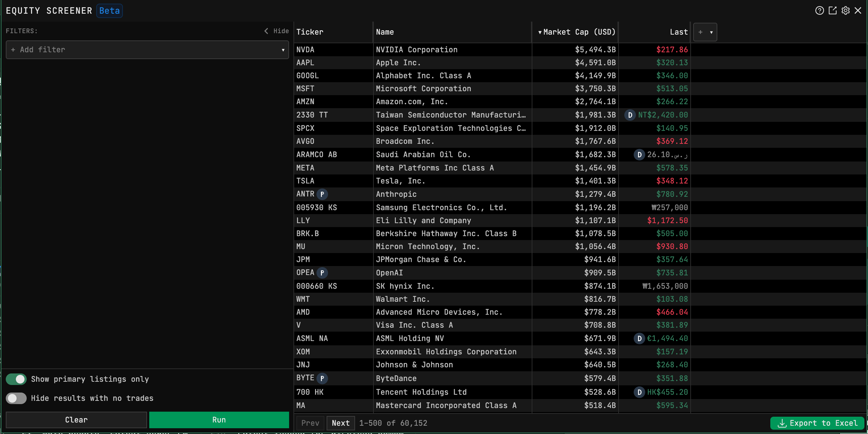Click Walmart Inc. name cell
Viewport: 868px width, 434px height.
[x=452, y=299]
